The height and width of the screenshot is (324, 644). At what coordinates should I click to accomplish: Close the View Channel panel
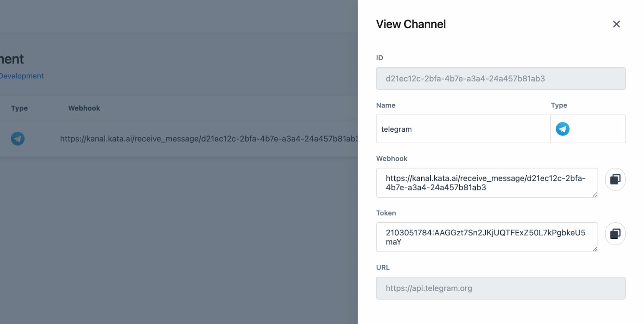click(616, 24)
